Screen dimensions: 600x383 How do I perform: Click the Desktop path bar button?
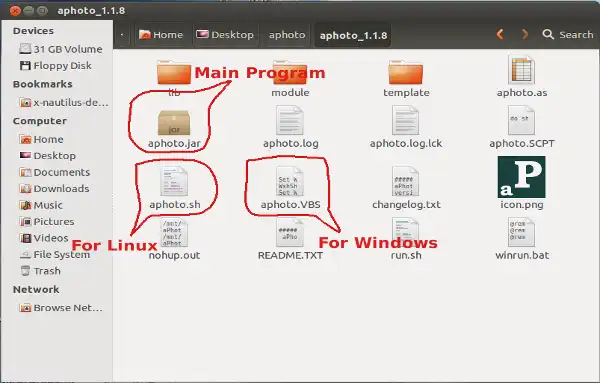(225, 35)
